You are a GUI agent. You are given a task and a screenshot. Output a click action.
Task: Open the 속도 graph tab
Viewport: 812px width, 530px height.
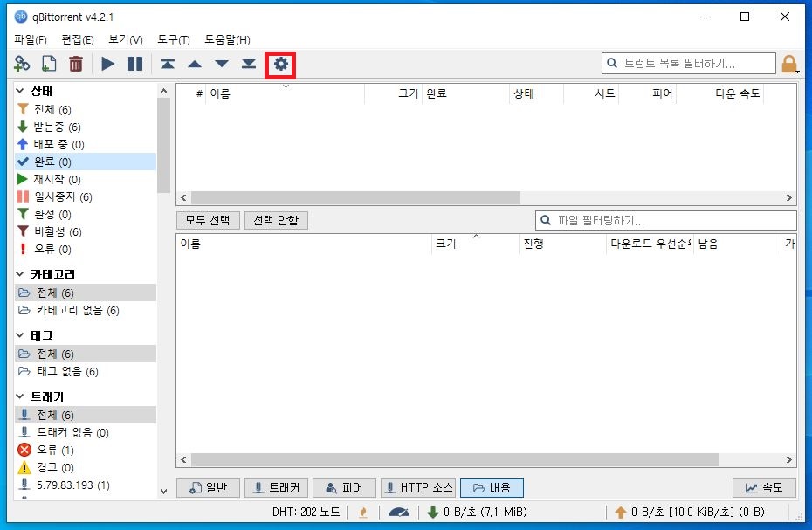click(x=764, y=487)
